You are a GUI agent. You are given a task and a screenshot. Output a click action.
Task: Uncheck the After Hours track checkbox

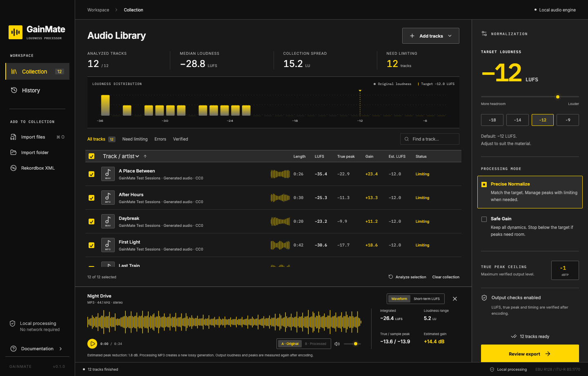pos(91,198)
